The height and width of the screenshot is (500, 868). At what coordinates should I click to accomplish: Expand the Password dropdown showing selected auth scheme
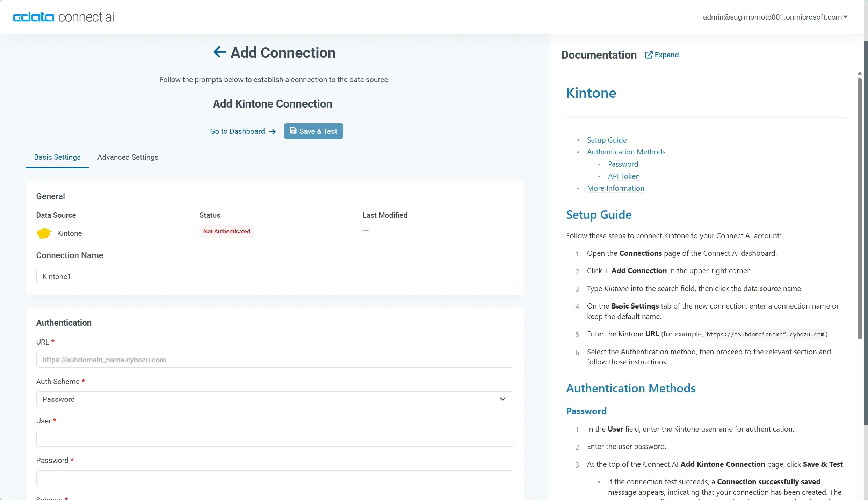pyautogui.click(x=502, y=399)
